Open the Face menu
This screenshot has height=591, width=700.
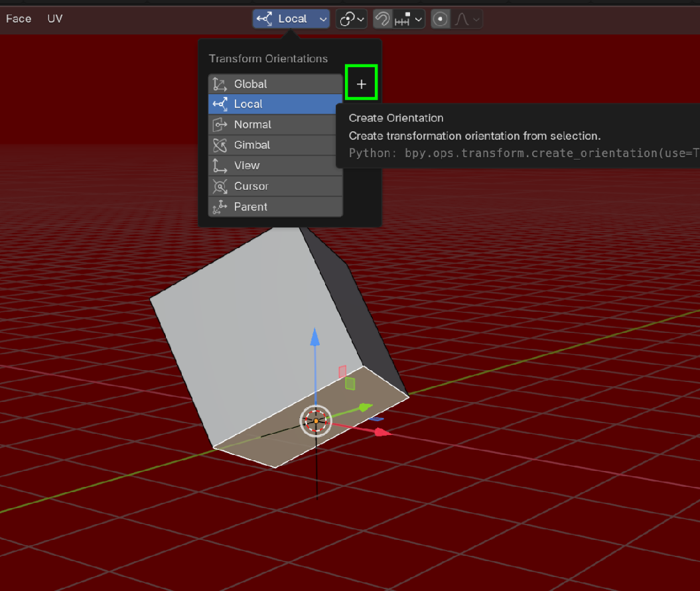coord(19,19)
